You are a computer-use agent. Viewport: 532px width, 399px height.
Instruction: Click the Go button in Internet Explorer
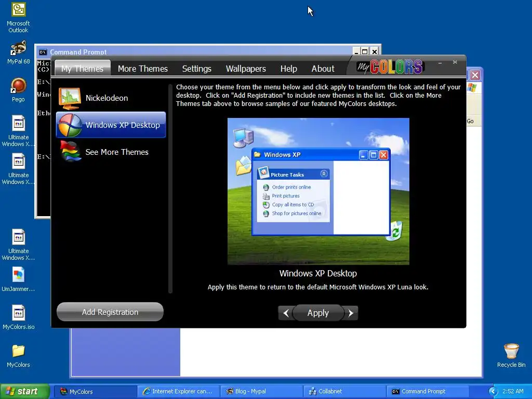470,121
